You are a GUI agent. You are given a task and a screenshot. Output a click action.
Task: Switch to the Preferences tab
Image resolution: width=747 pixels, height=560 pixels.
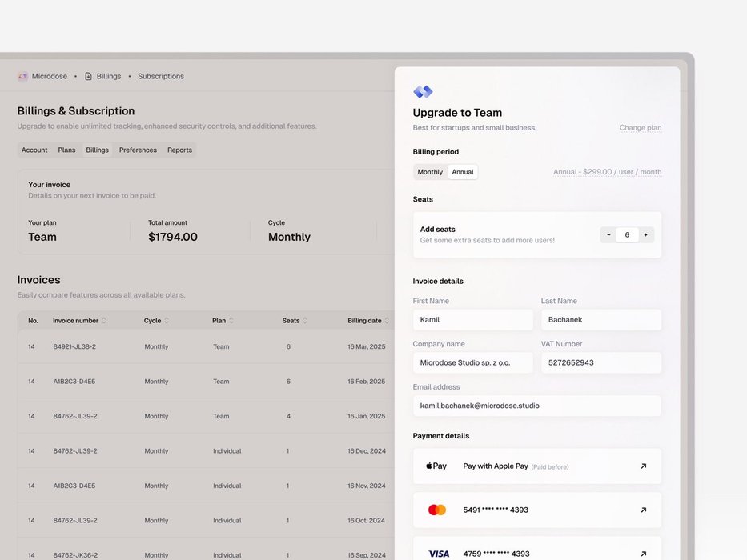click(138, 150)
